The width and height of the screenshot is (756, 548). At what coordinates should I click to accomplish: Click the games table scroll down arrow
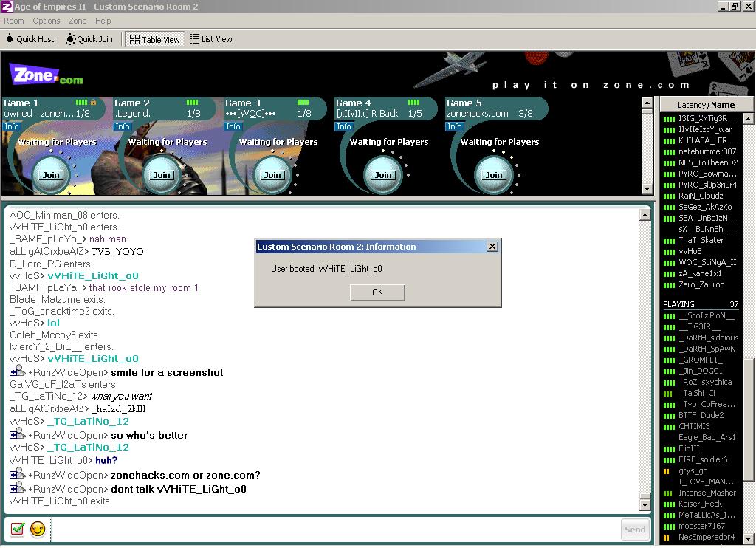(647, 189)
